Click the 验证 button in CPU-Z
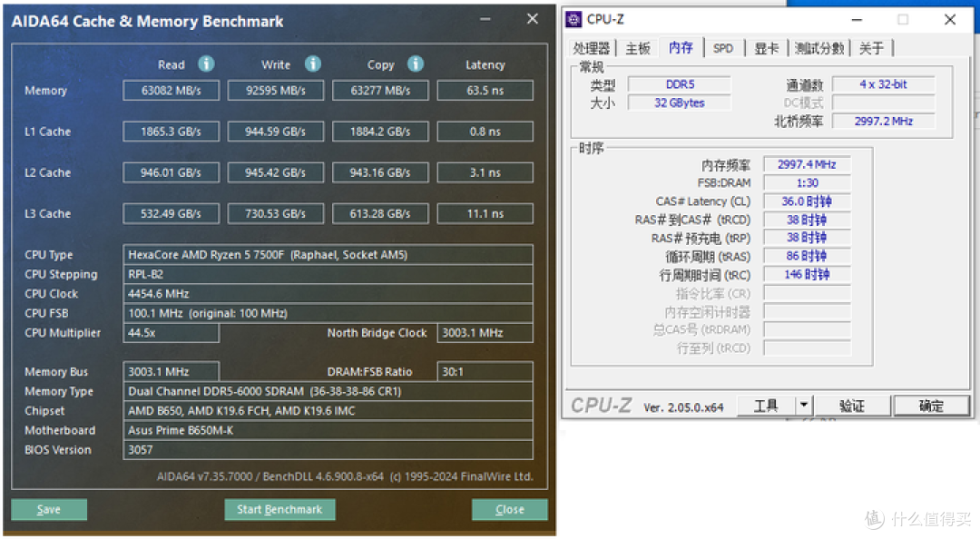The width and height of the screenshot is (980, 539). (x=851, y=406)
